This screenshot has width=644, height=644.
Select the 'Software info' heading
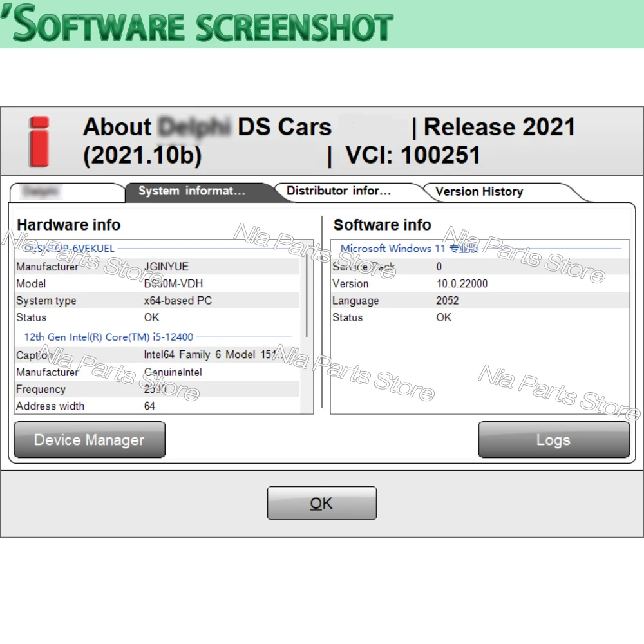382,225
